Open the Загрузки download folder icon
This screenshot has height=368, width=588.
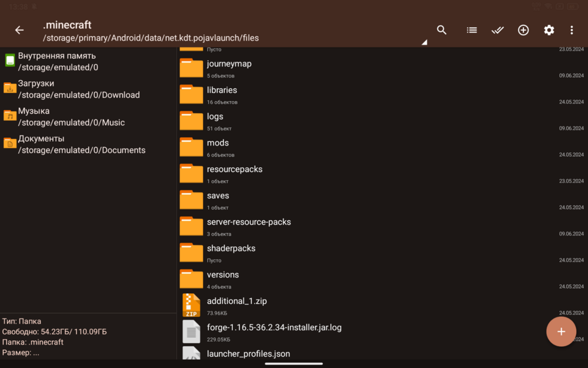(10, 88)
